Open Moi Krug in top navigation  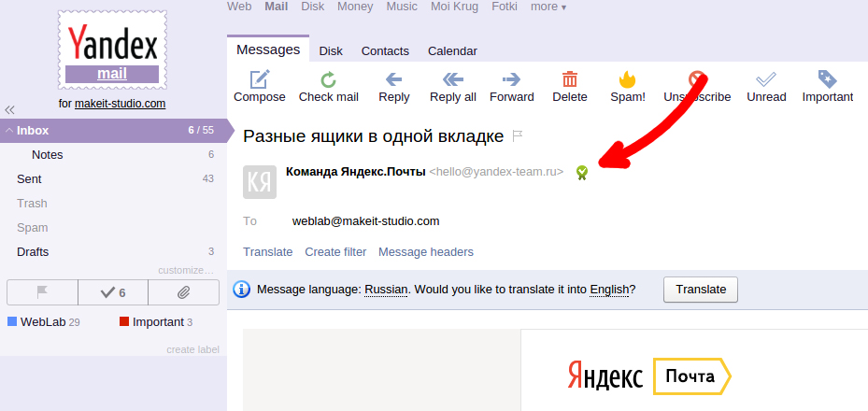pos(454,7)
